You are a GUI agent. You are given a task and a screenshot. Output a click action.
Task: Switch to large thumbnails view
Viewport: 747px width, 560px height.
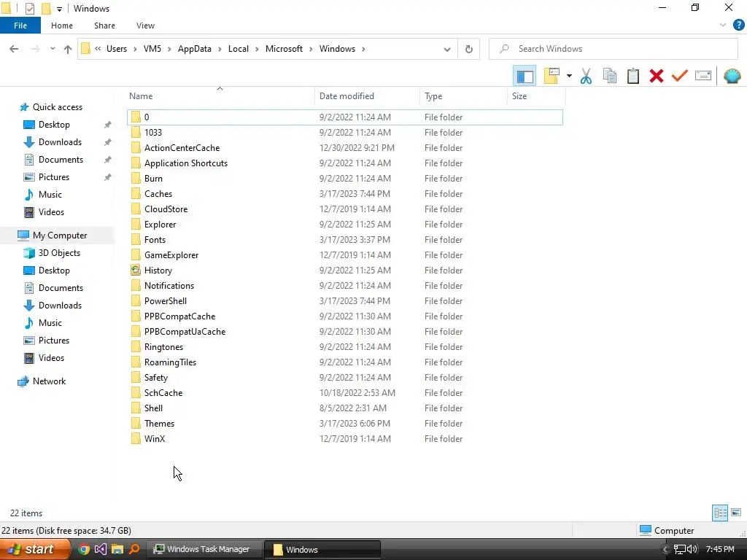click(736, 513)
